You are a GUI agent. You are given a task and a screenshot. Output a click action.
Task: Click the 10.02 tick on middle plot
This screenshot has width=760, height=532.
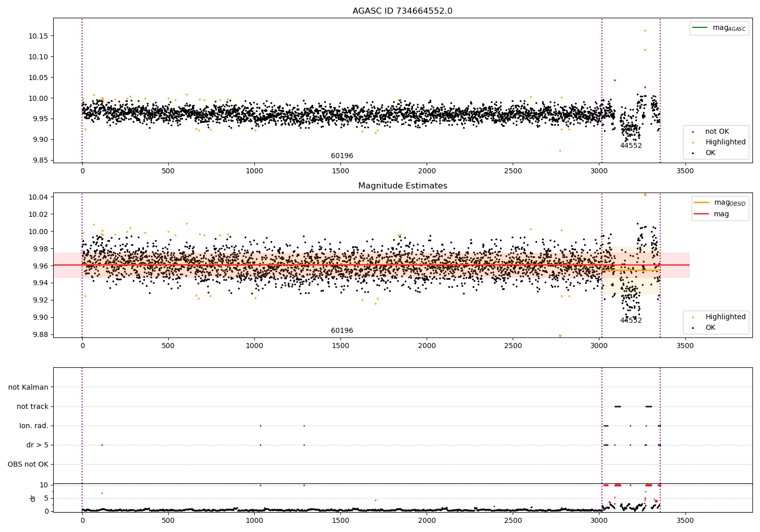[39, 214]
